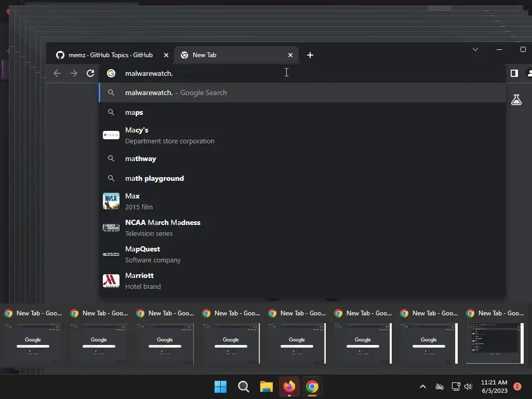Open Windows Start menu
Screen dimensions: 532x399
pyautogui.click(x=220, y=387)
